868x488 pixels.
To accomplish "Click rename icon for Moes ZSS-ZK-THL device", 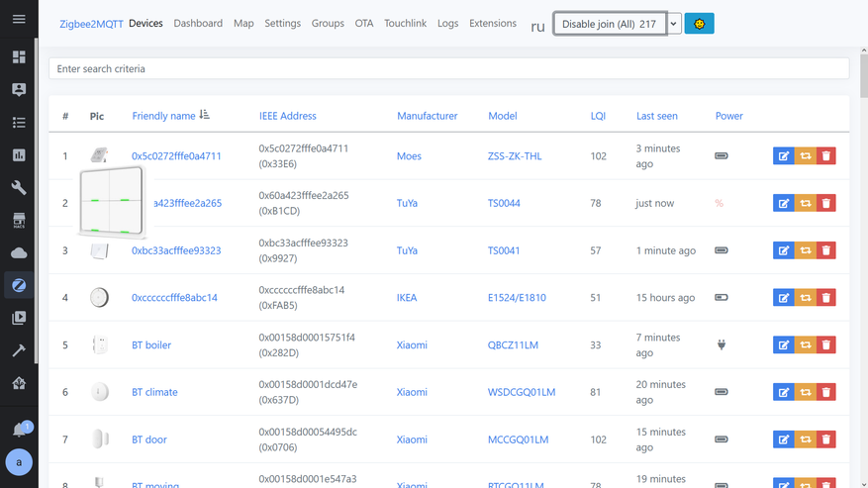I will coord(783,155).
